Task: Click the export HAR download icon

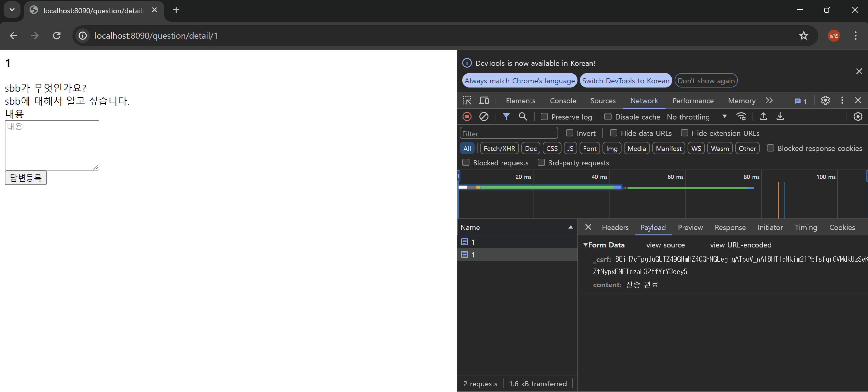Action: [780, 116]
